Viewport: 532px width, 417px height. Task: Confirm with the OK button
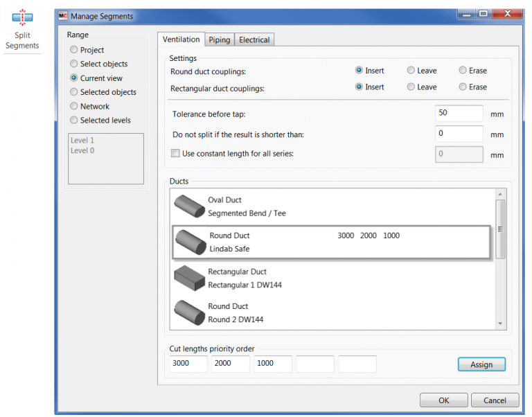pos(443,400)
